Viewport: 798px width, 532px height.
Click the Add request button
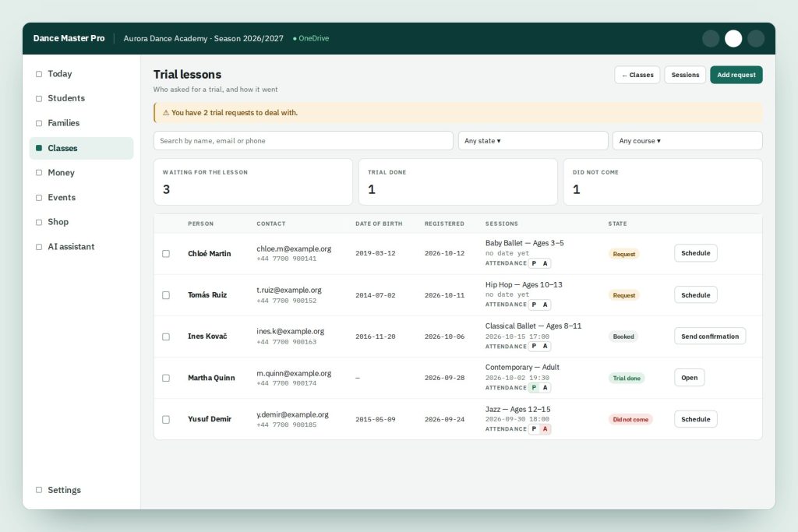pyautogui.click(x=736, y=75)
